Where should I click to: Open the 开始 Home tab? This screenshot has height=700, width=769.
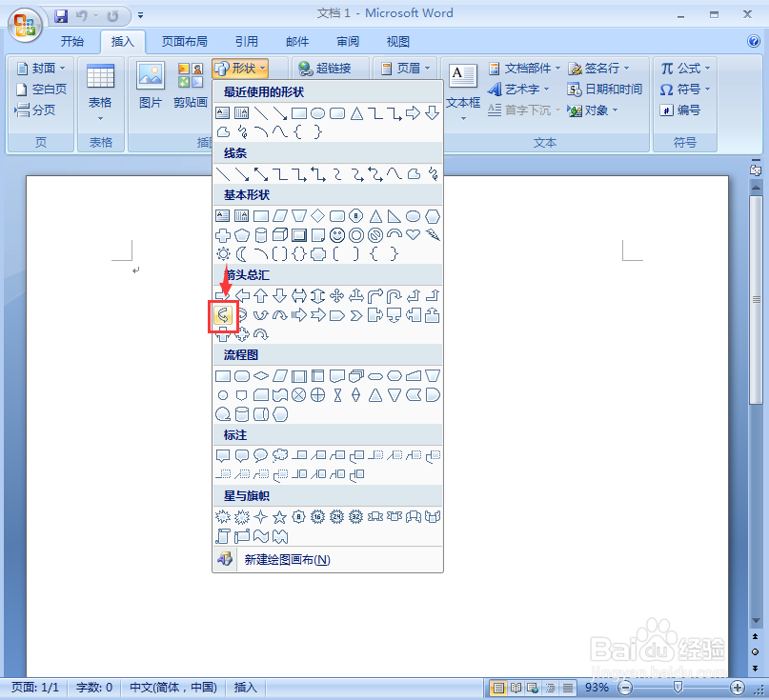coord(72,42)
